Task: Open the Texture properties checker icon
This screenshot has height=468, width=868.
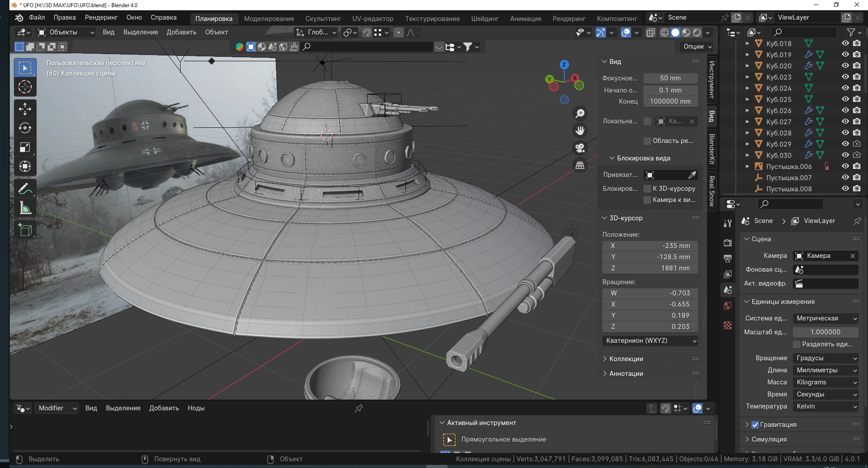Action: tap(728, 325)
